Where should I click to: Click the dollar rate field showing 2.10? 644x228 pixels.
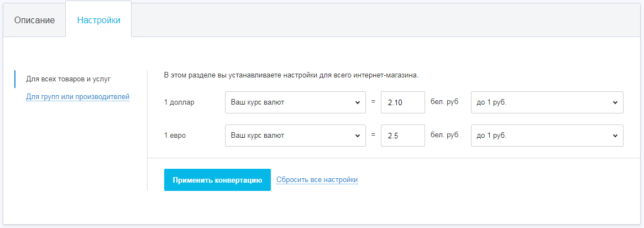pyautogui.click(x=402, y=102)
